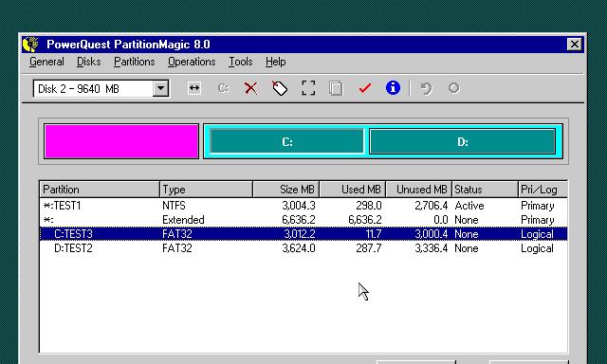The height and width of the screenshot is (364, 607).
Task: Click the undo last change icon
Action: 426,88
